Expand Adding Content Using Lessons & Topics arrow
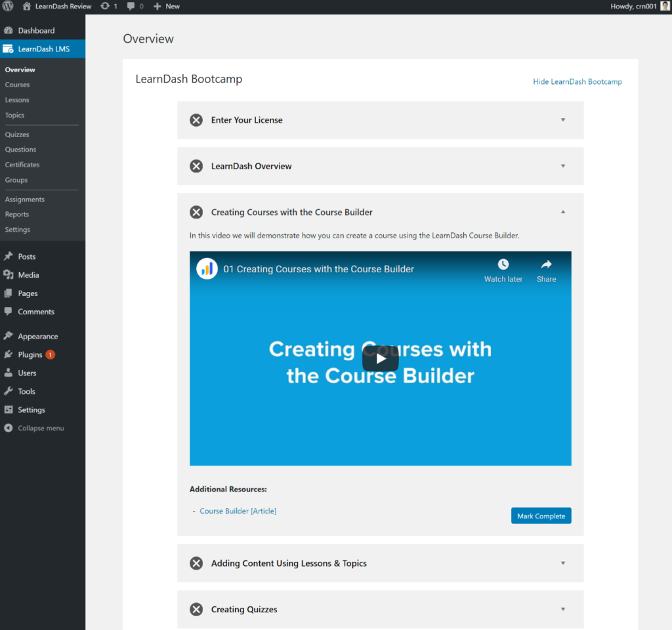The image size is (672, 630). (563, 563)
